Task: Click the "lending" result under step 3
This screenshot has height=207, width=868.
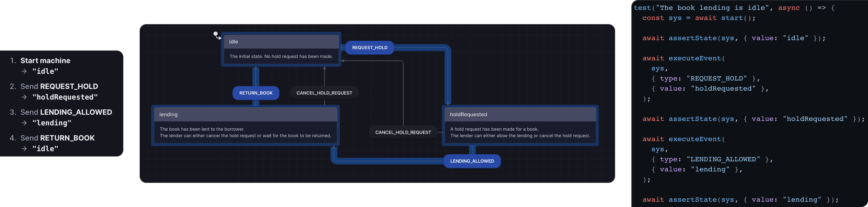Action: point(52,123)
